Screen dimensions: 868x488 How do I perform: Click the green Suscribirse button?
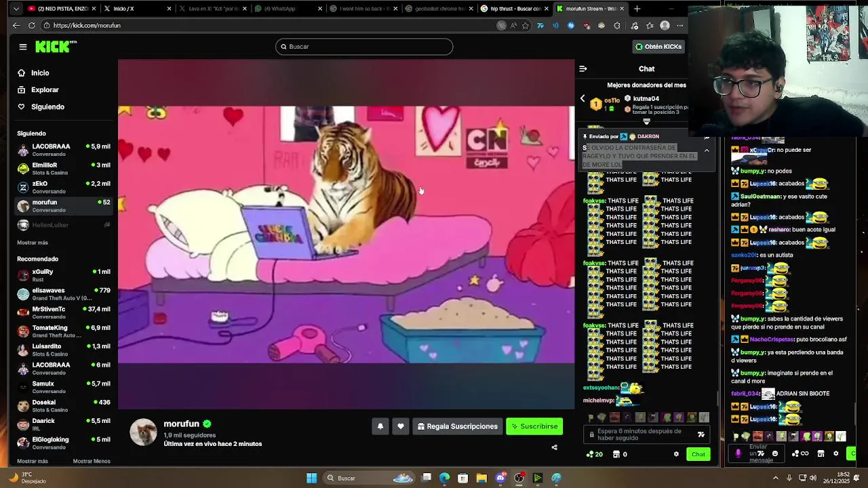534,426
